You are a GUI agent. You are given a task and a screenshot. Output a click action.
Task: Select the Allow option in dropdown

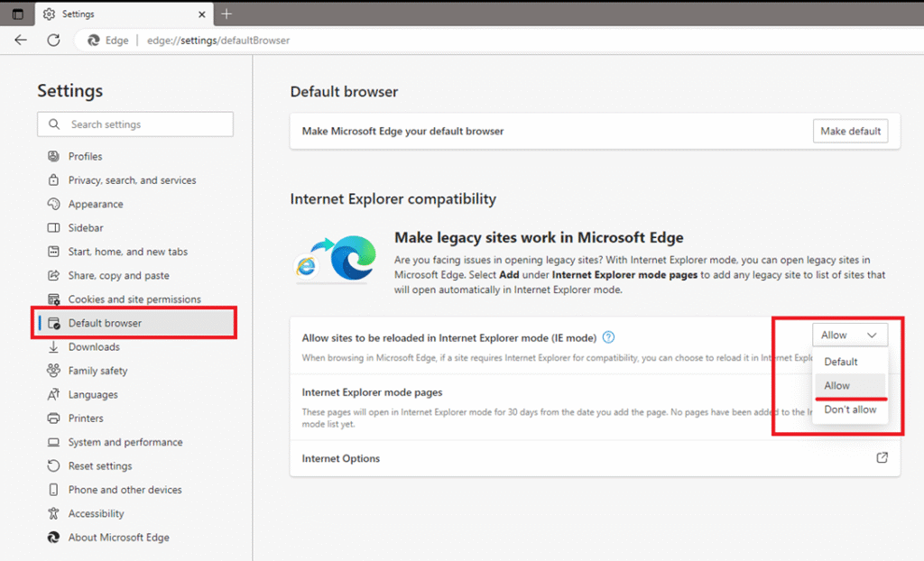pyautogui.click(x=837, y=385)
